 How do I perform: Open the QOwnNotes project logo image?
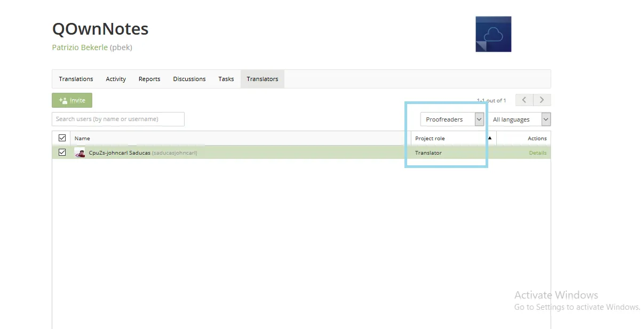(493, 34)
